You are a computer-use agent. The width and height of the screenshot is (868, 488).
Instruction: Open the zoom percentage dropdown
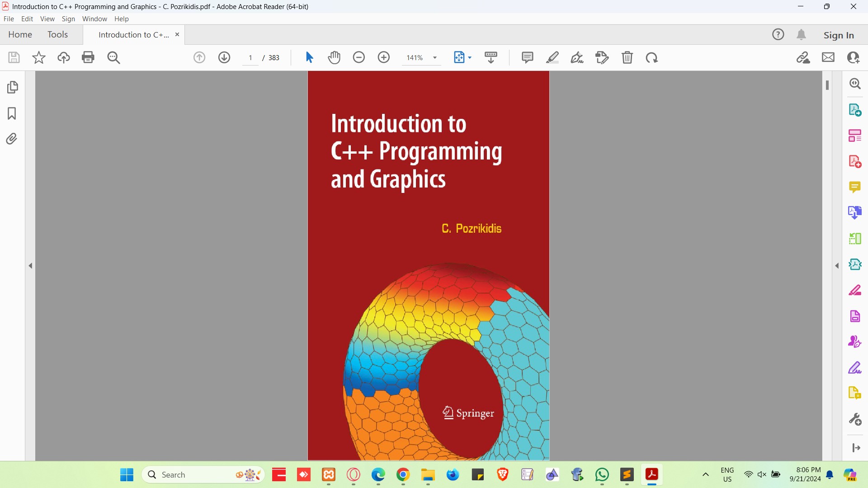click(x=435, y=57)
